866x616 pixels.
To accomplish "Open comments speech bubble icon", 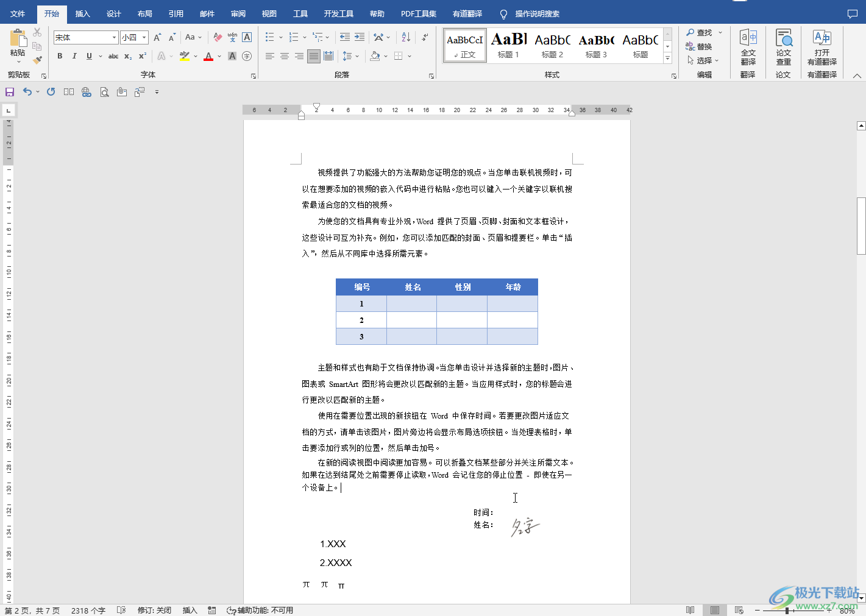I will 853,13.
